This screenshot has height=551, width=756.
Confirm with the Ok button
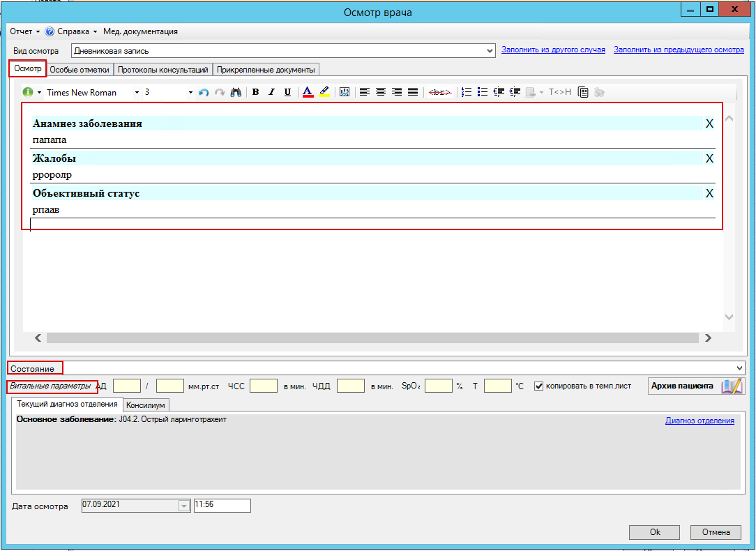654,532
